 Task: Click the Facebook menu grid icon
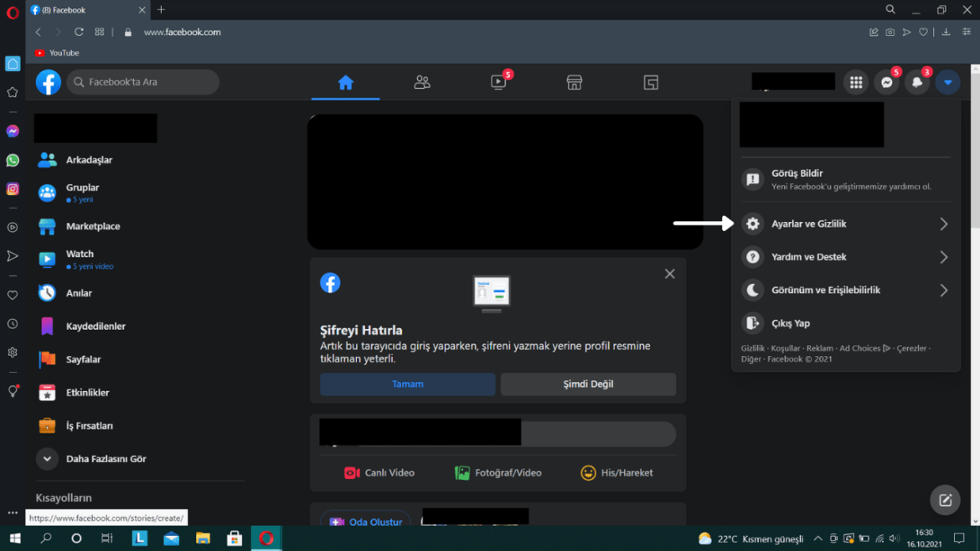(855, 82)
